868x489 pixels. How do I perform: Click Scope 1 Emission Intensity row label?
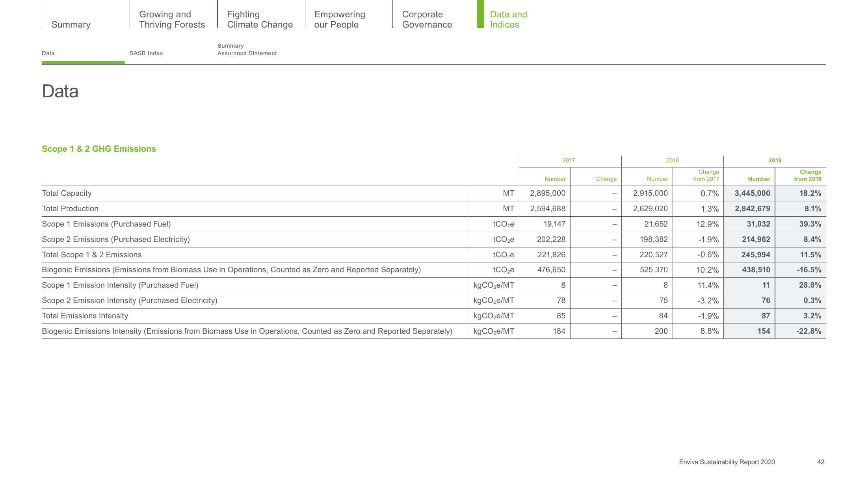(120, 285)
